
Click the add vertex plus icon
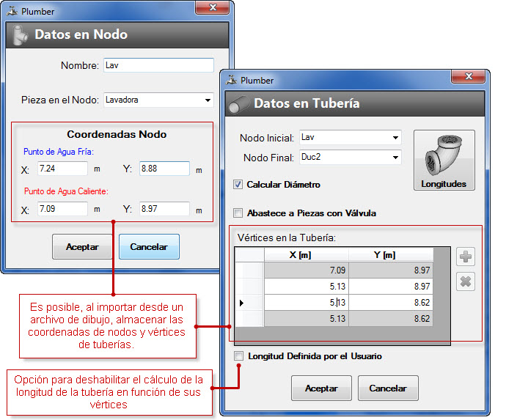point(466,257)
